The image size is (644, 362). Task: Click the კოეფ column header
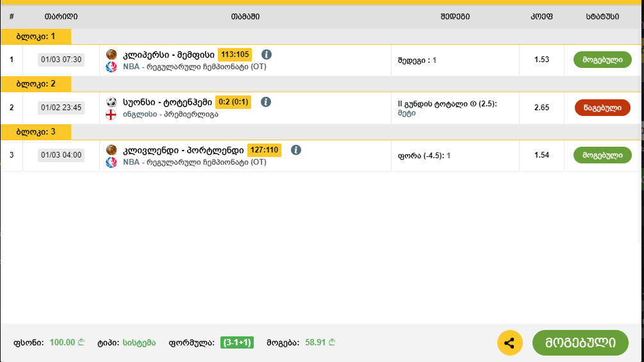541,17
